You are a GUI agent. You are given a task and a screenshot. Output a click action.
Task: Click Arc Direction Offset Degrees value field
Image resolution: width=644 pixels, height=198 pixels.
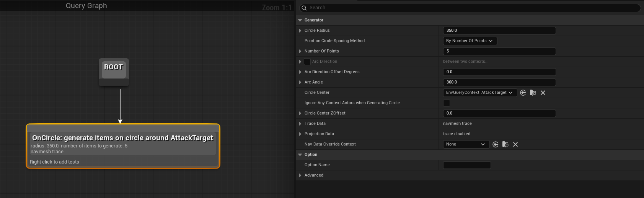point(499,72)
